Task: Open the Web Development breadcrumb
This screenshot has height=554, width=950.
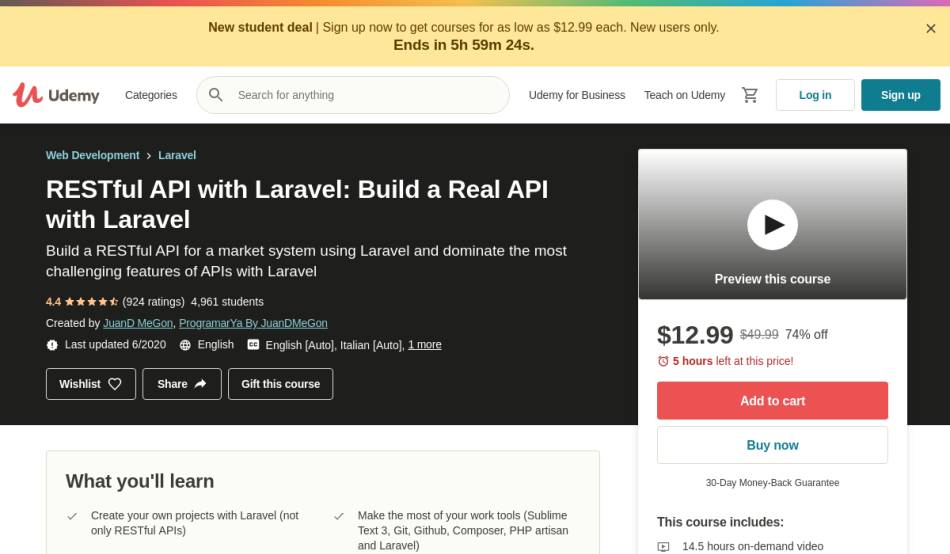Action: click(93, 155)
